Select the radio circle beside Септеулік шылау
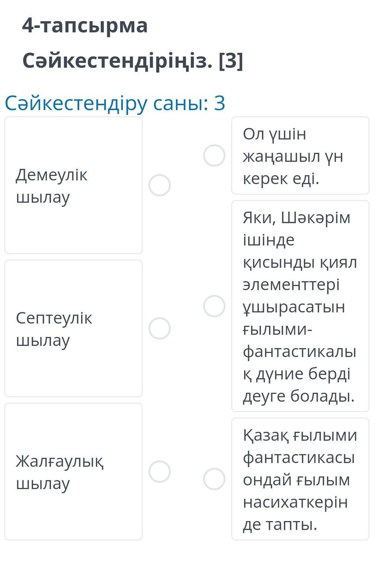The image size is (378, 588). pyautogui.click(x=160, y=328)
